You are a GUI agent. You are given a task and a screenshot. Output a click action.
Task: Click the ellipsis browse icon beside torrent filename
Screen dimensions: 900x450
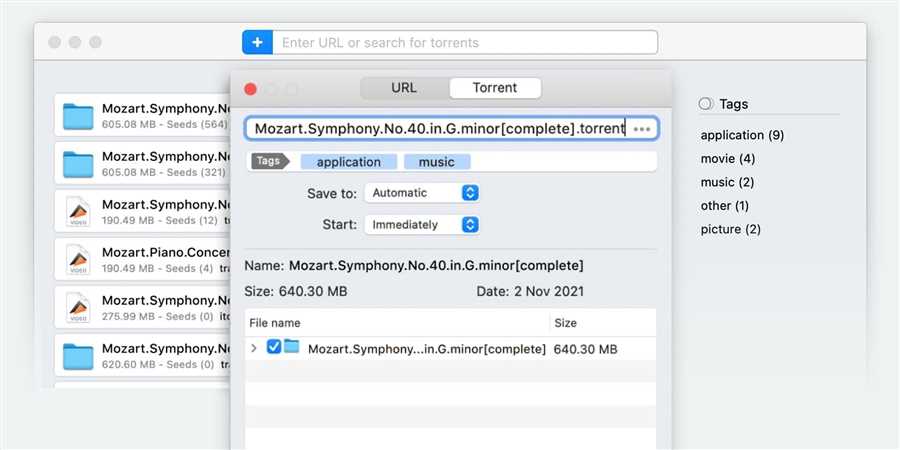[642, 129]
